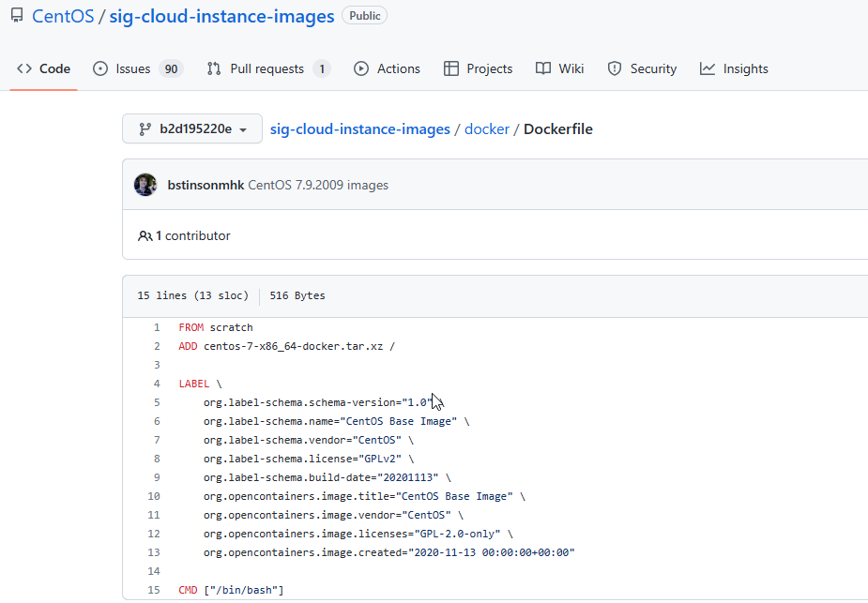The height and width of the screenshot is (603, 868).
Task: Click the 15 lines (13 sloc) text
Action: pos(193,295)
